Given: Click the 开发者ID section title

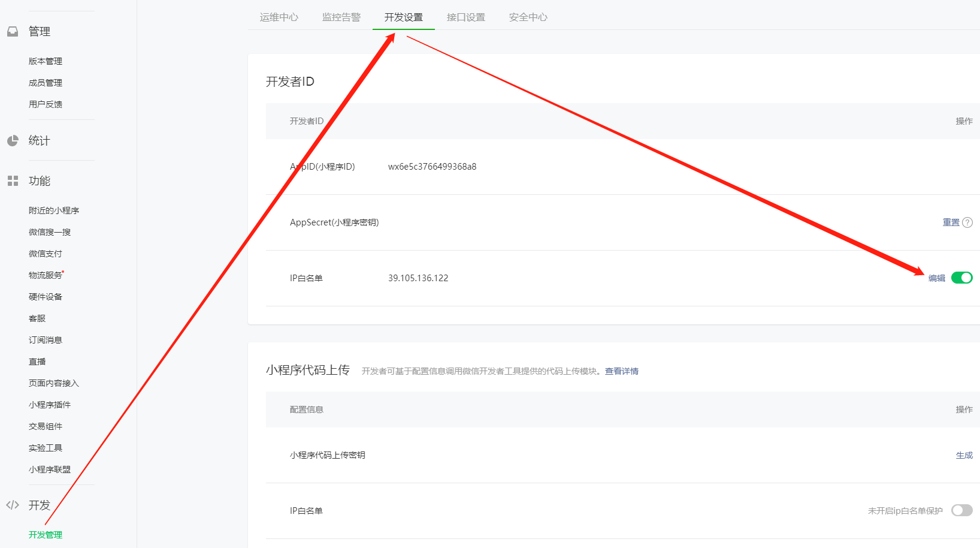Looking at the screenshot, I should pos(290,82).
